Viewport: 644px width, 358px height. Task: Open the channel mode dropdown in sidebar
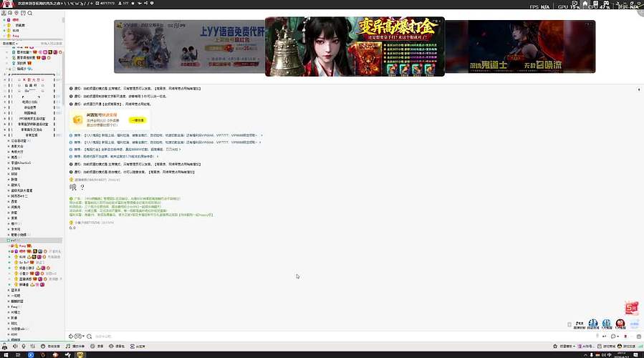pyautogui.click(x=10, y=43)
